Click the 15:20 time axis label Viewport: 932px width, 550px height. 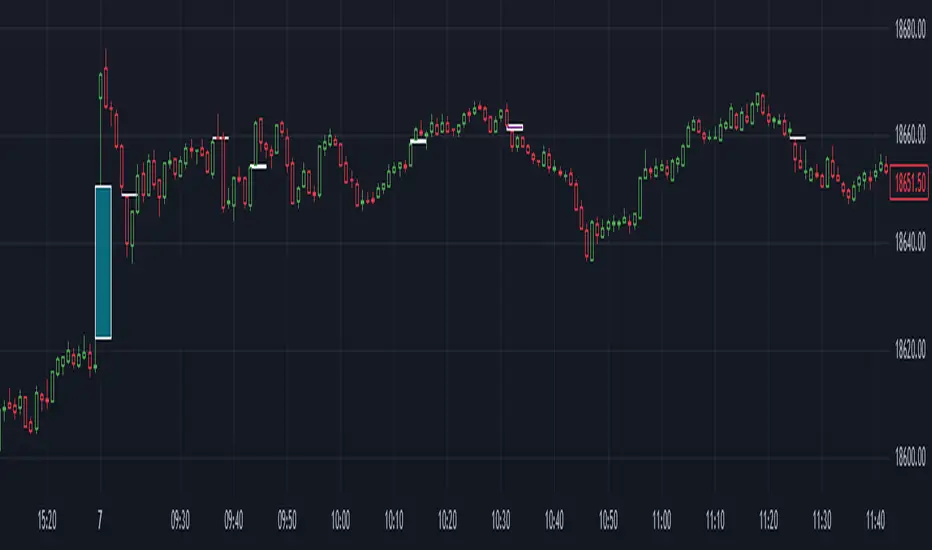click(x=46, y=520)
